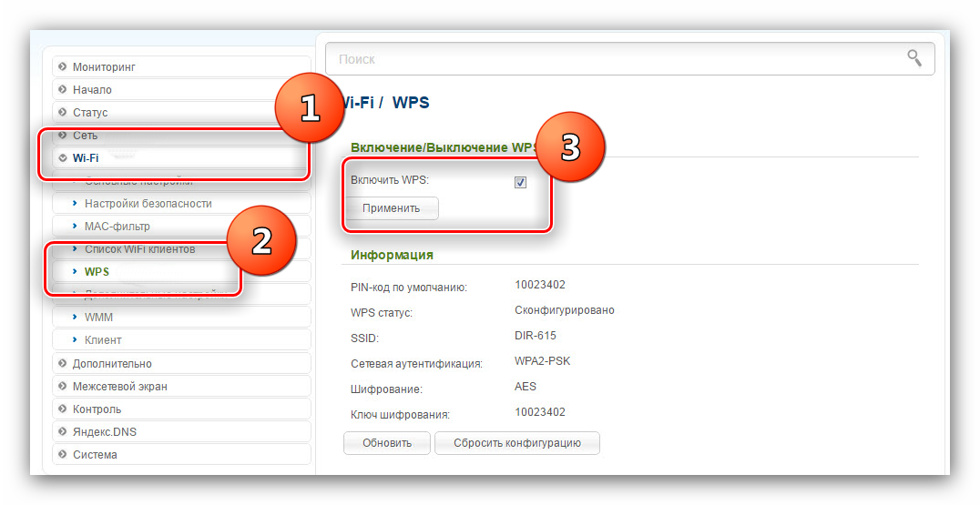Image resolution: width=980 pixels, height=505 pixels.
Task: Click the Контроль section arrow icon
Action: tap(62, 409)
